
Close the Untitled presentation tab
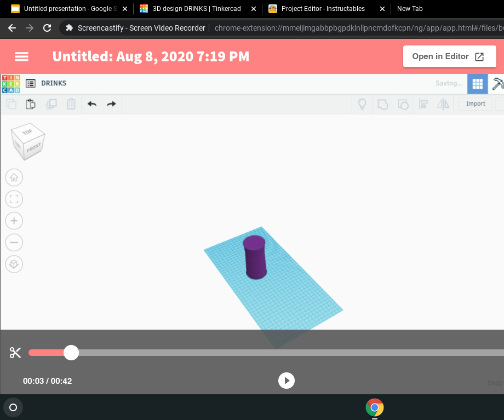tap(125, 9)
